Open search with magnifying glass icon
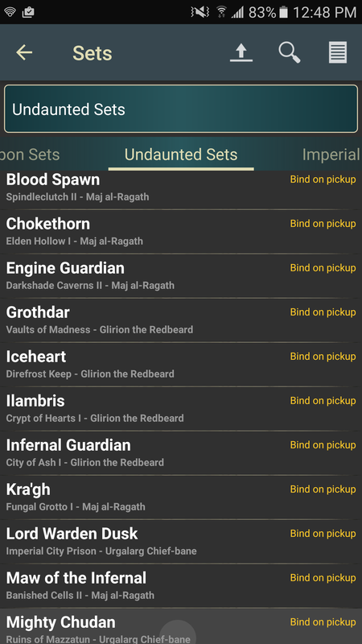 coord(290,52)
